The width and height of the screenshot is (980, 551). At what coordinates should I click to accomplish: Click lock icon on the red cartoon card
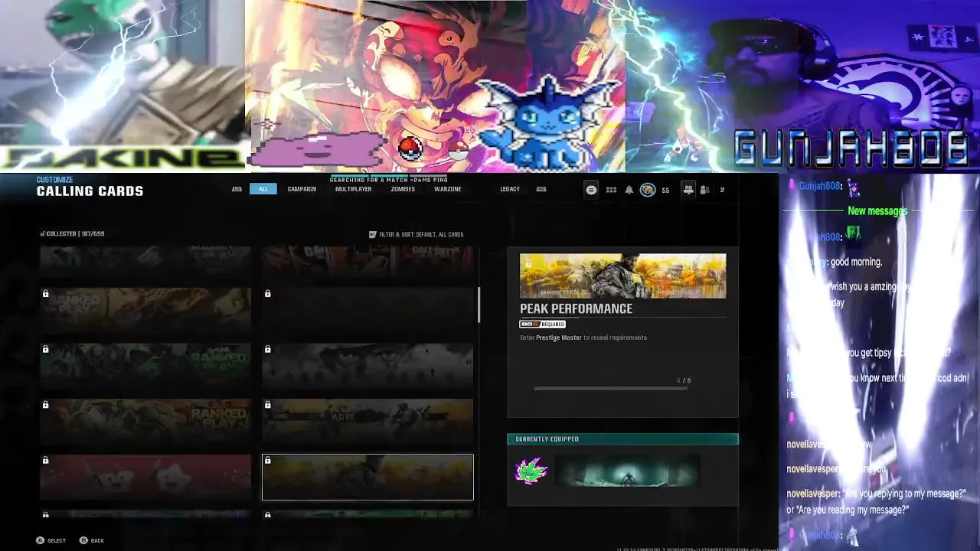(45, 460)
